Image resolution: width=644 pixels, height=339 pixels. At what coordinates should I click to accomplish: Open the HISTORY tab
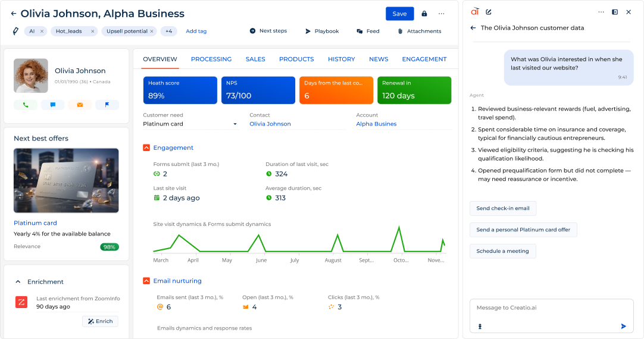pyautogui.click(x=341, y=59)
